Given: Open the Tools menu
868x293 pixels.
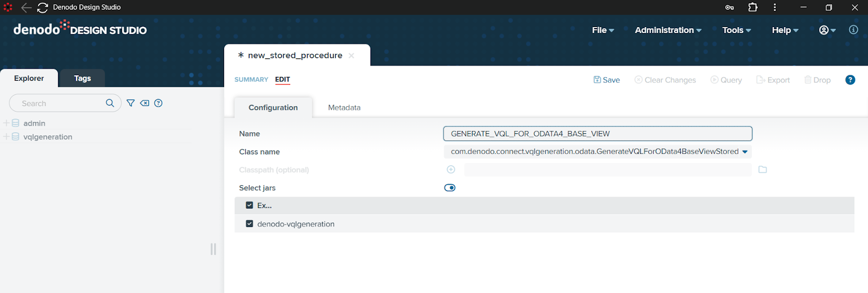Looking at the screenshot, I should pyautogui.click(x=736, y=30).
